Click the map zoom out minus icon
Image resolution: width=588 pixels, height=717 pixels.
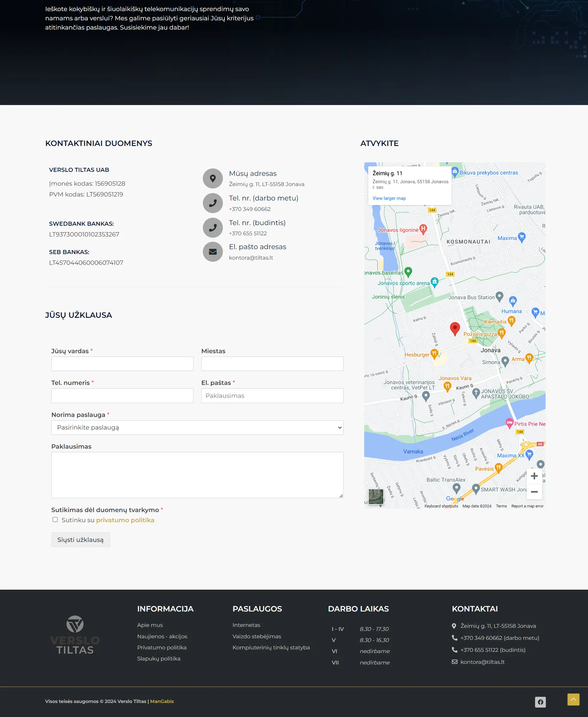[x=534, y=492]
